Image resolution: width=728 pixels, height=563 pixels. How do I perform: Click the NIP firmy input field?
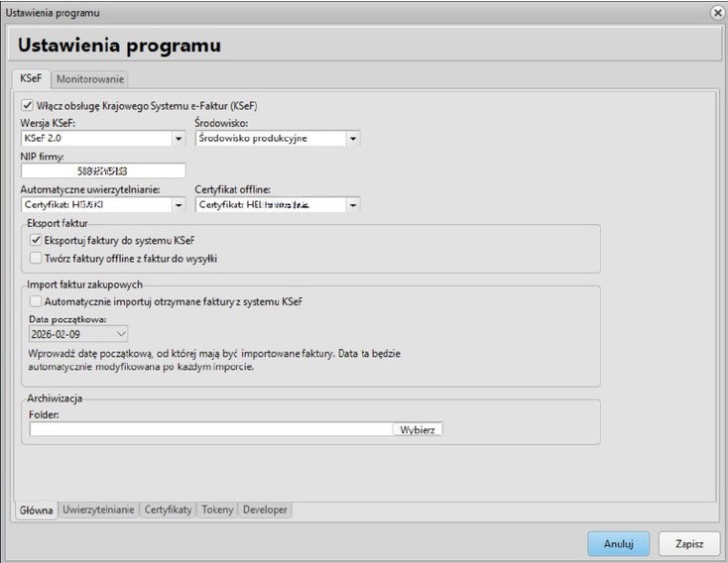pyautogui.click(x=102, y=171)
